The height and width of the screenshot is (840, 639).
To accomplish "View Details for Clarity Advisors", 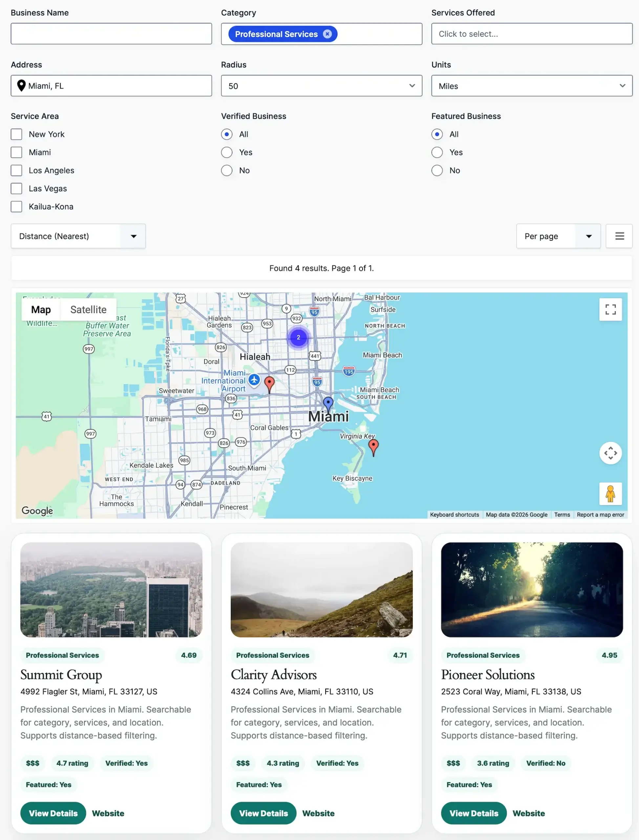I will pos(264,813).
